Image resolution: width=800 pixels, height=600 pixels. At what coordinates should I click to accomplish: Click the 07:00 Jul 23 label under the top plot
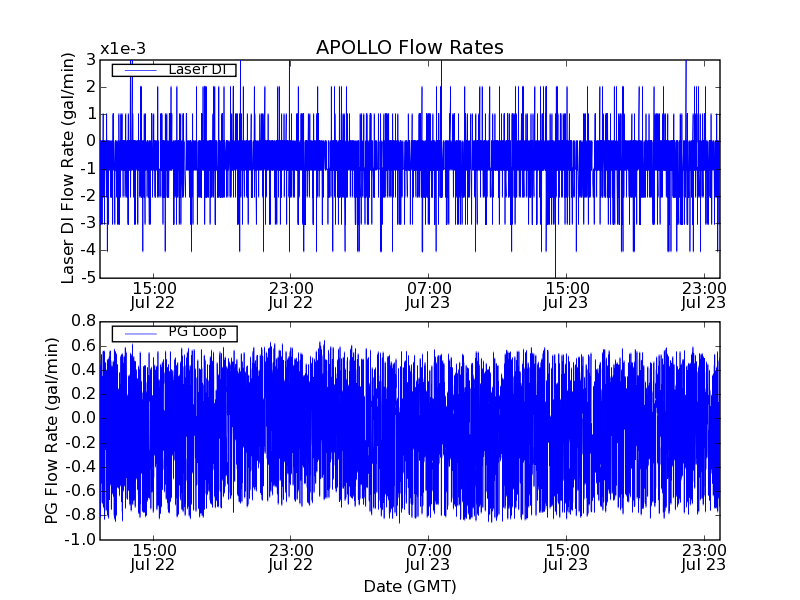tap(428, 295)
